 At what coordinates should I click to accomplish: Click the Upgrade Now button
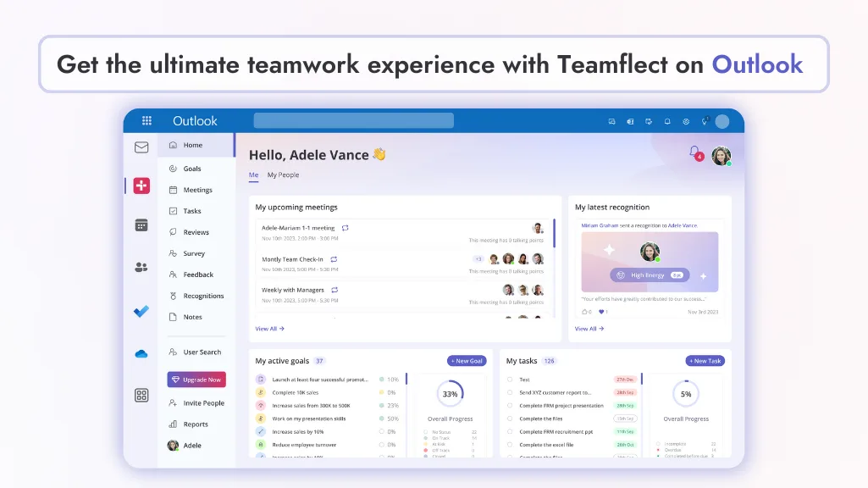(x=196, y=380)
